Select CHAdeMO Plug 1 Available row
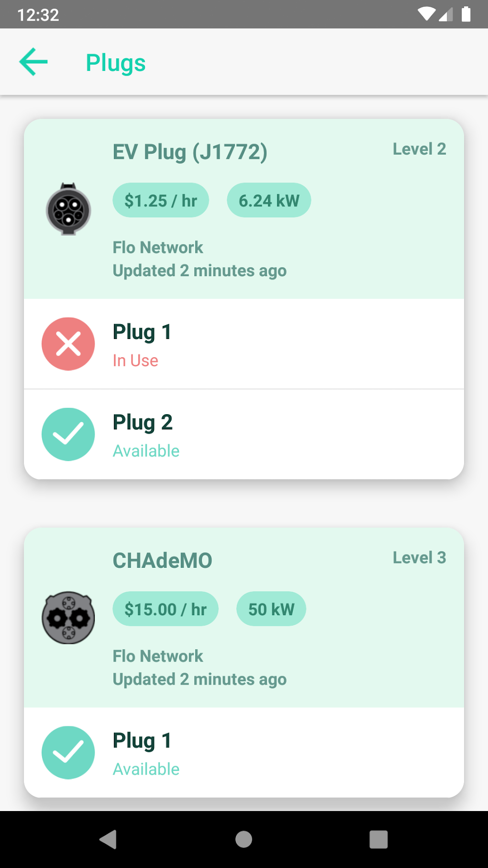The height and width of the screenshot is (868, 488). [x=244, y=752]
